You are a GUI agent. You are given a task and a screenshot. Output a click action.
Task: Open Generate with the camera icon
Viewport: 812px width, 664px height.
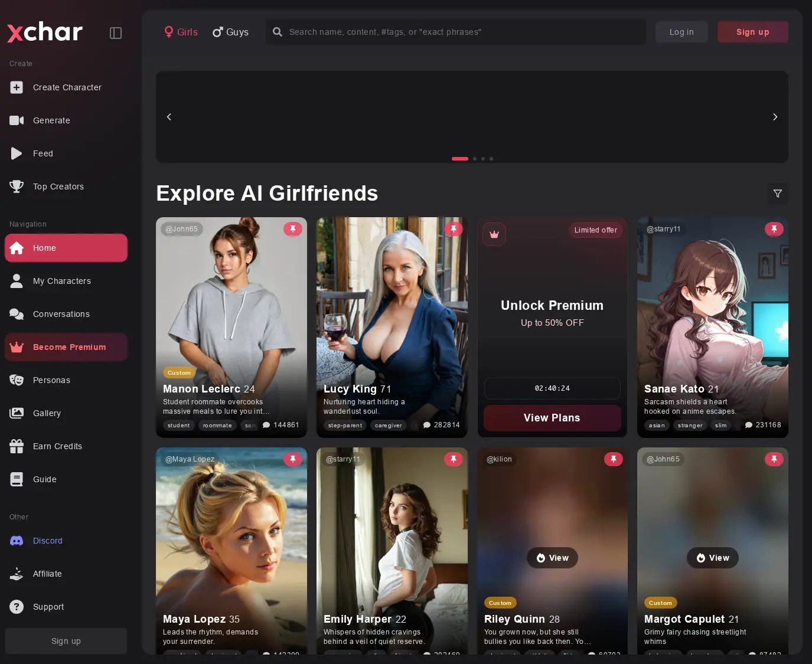click(x=17, y=120)
